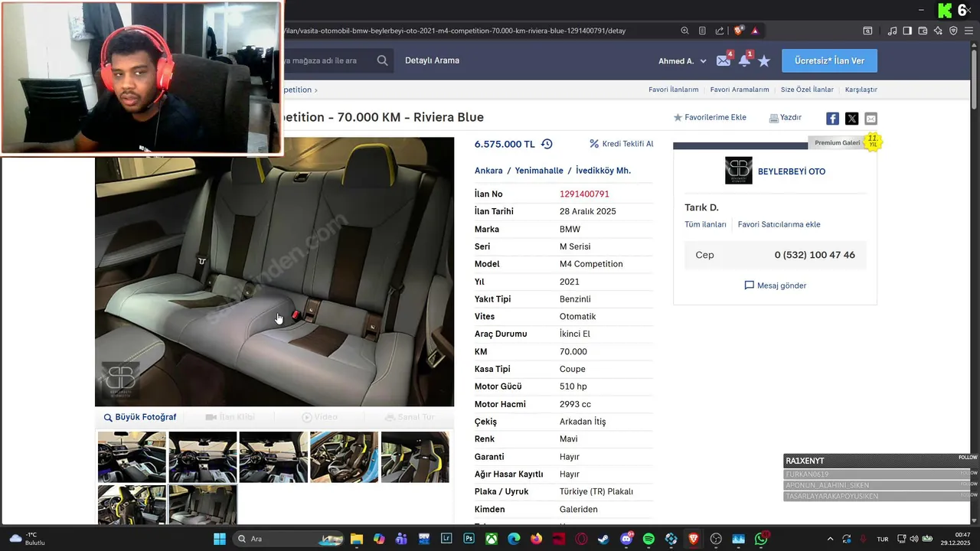Viewport: 980px width, 551px height.
Task: Open the seller's Tüm ilanları link
Action: click(705, 224)
